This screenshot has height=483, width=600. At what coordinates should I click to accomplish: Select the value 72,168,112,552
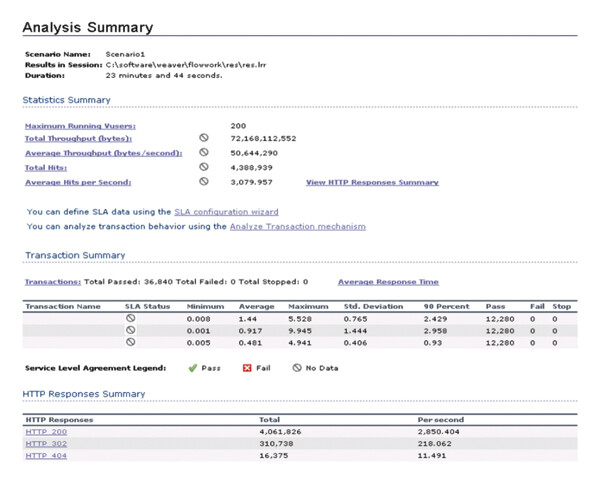[x=263, y=139]
